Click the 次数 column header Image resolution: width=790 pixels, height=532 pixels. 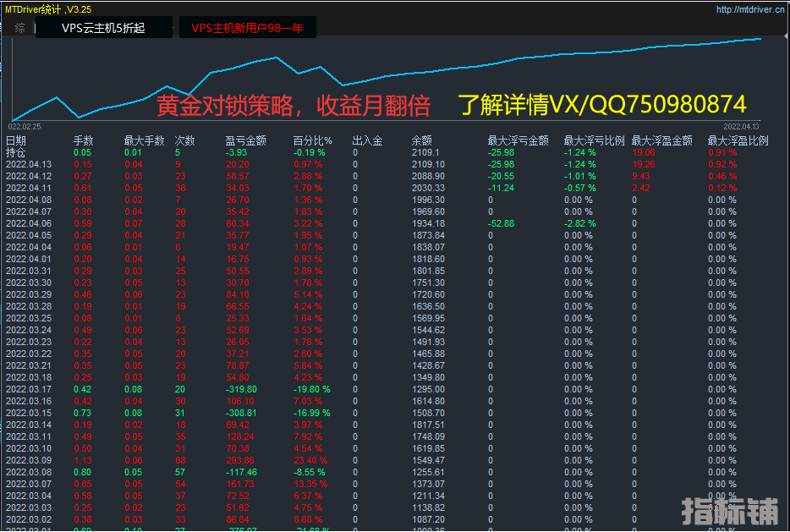(184, 140)
